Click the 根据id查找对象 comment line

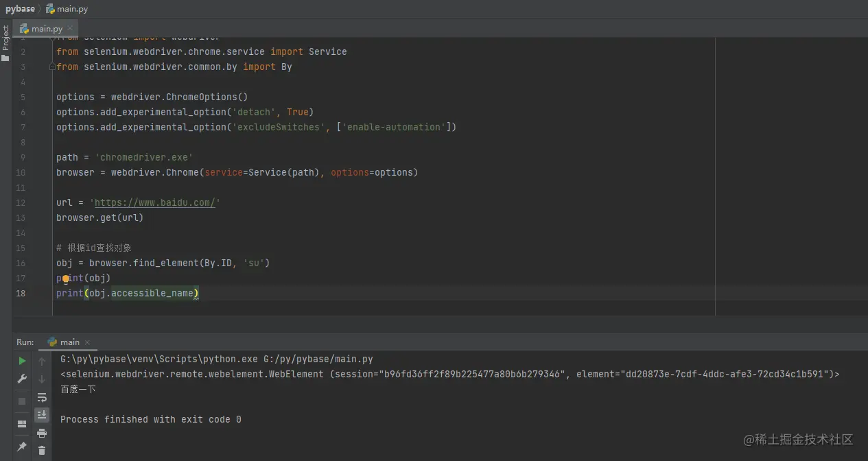tap(94, 248)
